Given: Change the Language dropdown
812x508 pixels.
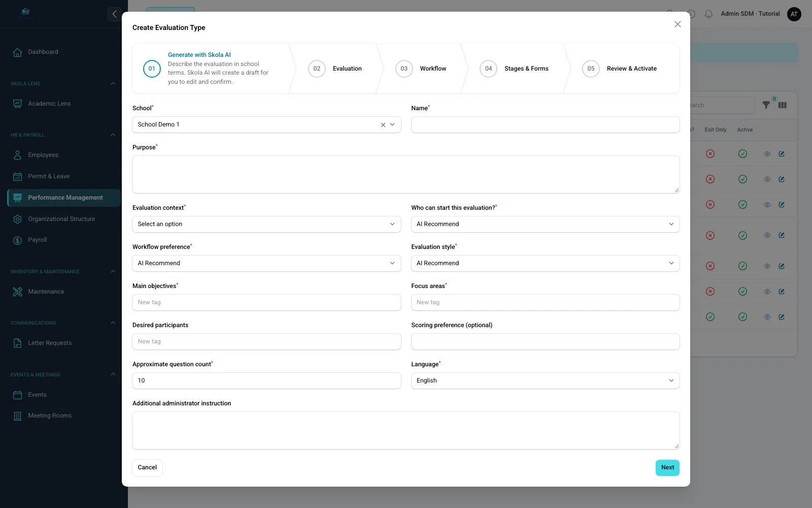Looking at the screenshot, I should [x=545, y=381].
